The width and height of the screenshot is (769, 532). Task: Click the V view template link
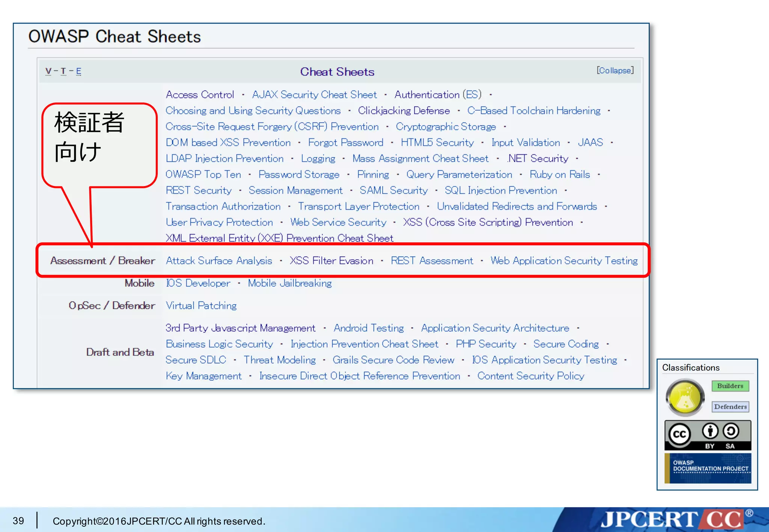click(x=48, y=71)
